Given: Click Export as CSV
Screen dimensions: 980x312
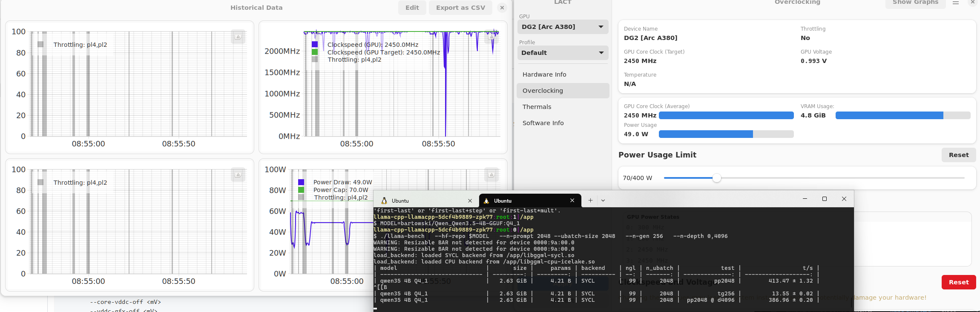Looking at the screenshot, I should tap(460, 8).
